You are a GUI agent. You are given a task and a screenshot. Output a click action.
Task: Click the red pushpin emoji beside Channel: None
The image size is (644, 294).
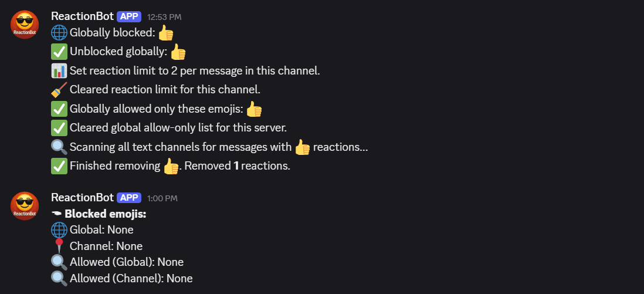coord(59,246)
